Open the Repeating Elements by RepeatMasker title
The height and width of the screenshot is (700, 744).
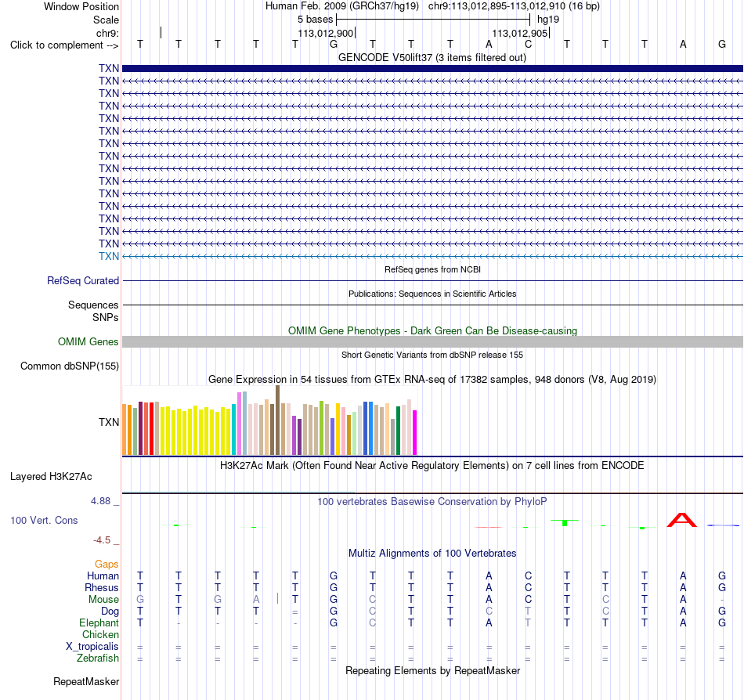tap(432, 670)
